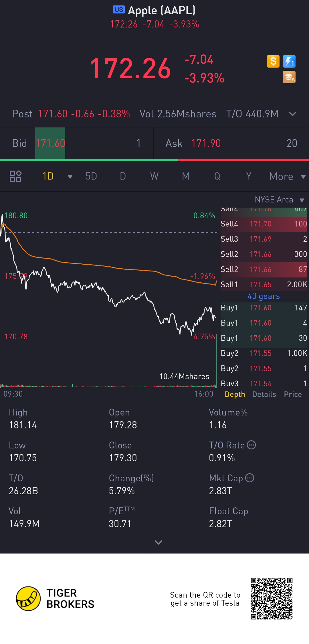The height and width of the screenshot is (644, 309).
Task: Tap the Vol 149.9M stat
Action: coord(24,517)
